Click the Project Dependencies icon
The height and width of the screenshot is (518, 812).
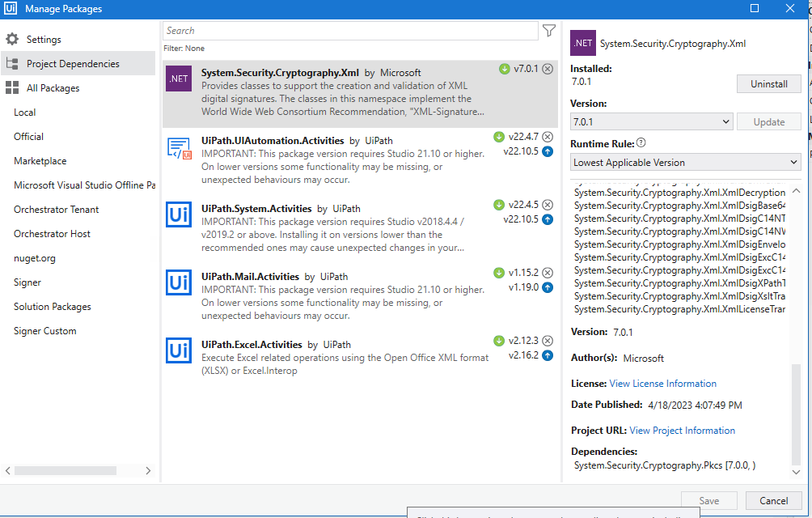tap(12, 64)
